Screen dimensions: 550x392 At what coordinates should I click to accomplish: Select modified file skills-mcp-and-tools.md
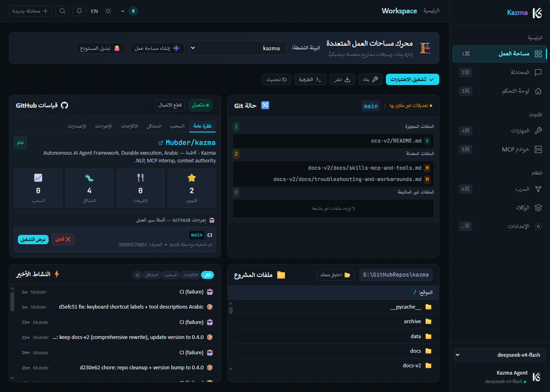pyautogui.click(x=333, y=168)
